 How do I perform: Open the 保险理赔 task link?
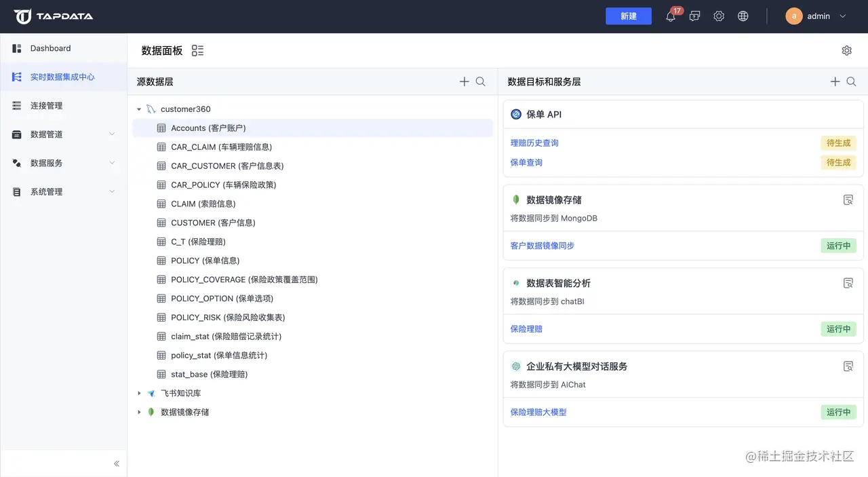tap(526, 329)
